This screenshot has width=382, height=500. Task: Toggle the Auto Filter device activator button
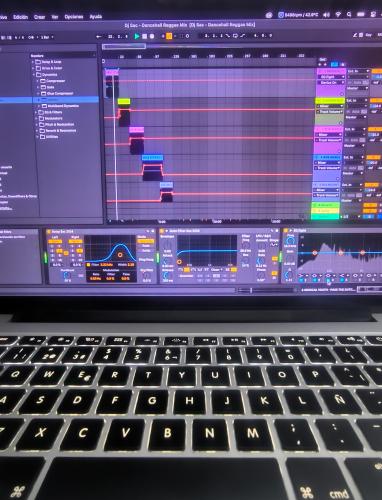click(162, 231)
